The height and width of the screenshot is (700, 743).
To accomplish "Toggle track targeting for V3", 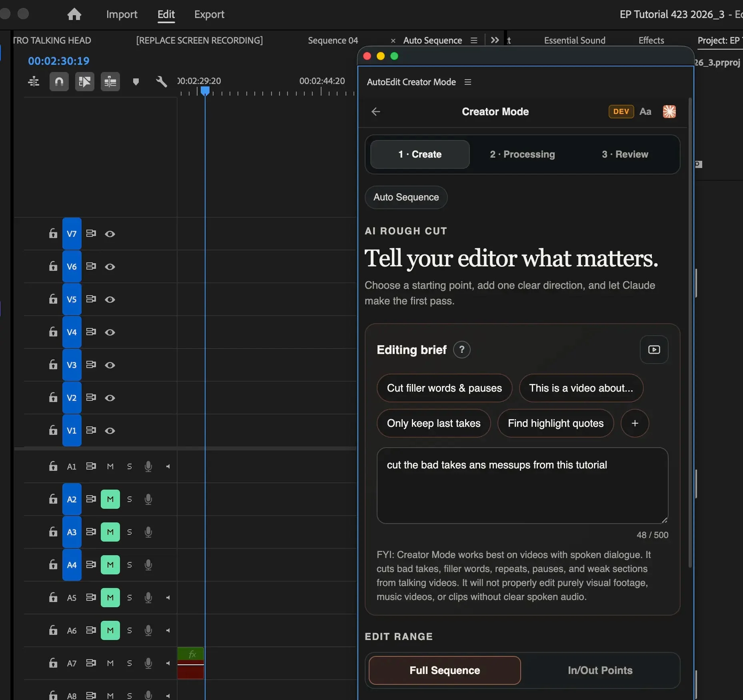I will (x=72, y=365).
